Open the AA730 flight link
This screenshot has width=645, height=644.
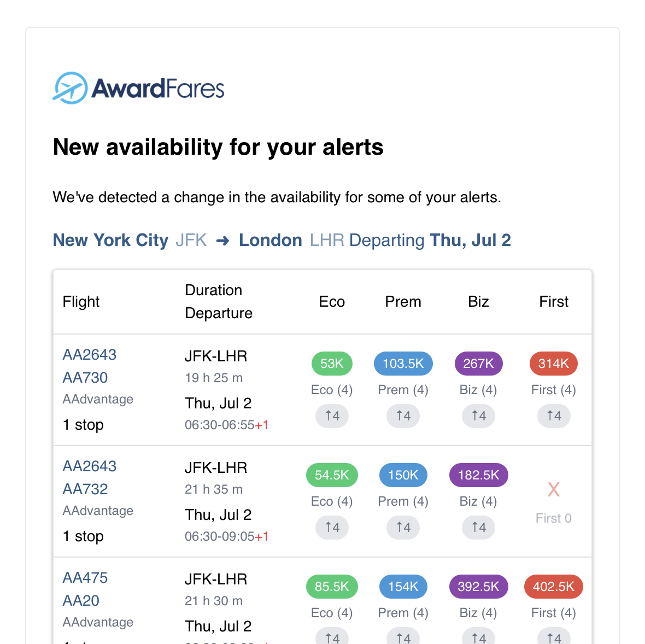click(85, 378)
